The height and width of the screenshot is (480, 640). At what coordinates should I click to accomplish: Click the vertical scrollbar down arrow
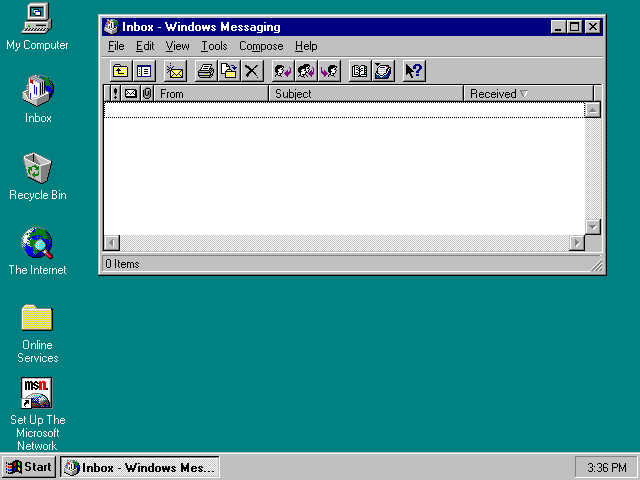[593, 227]
